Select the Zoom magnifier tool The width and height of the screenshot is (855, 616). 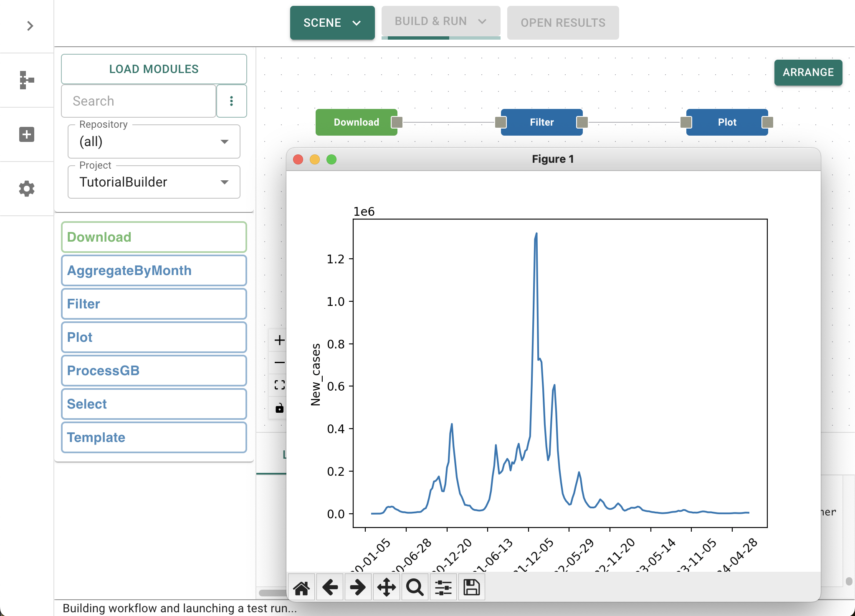pos(415,587)
